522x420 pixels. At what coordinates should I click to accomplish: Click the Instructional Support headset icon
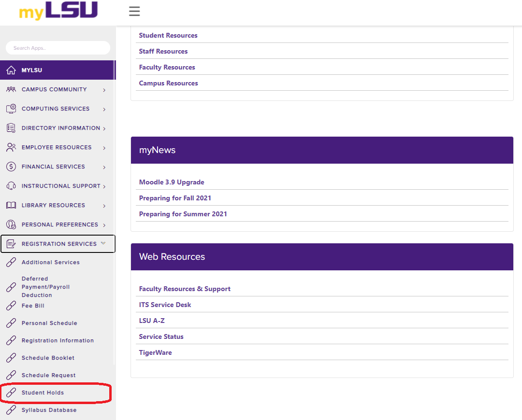(x=11, y=186)
